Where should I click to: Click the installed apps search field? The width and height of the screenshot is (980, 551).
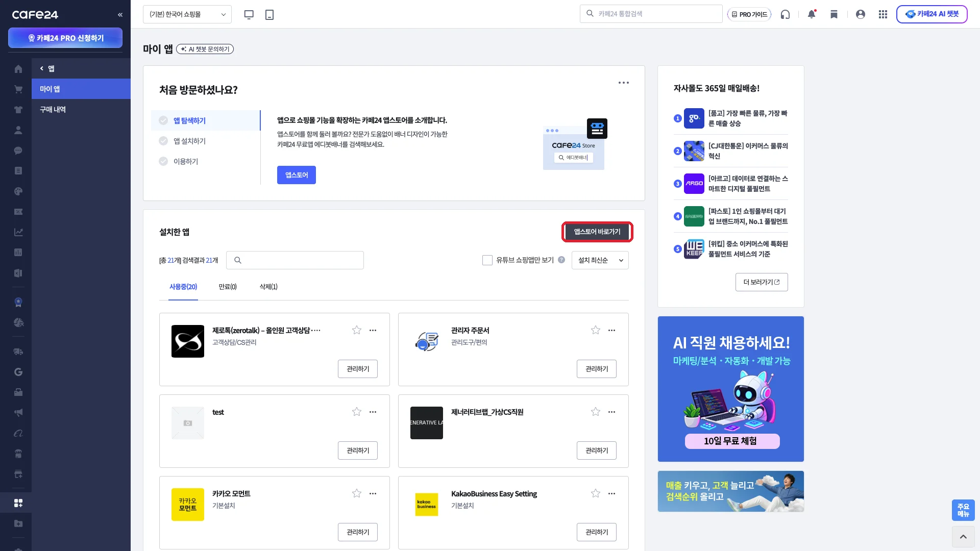[295, 260]
